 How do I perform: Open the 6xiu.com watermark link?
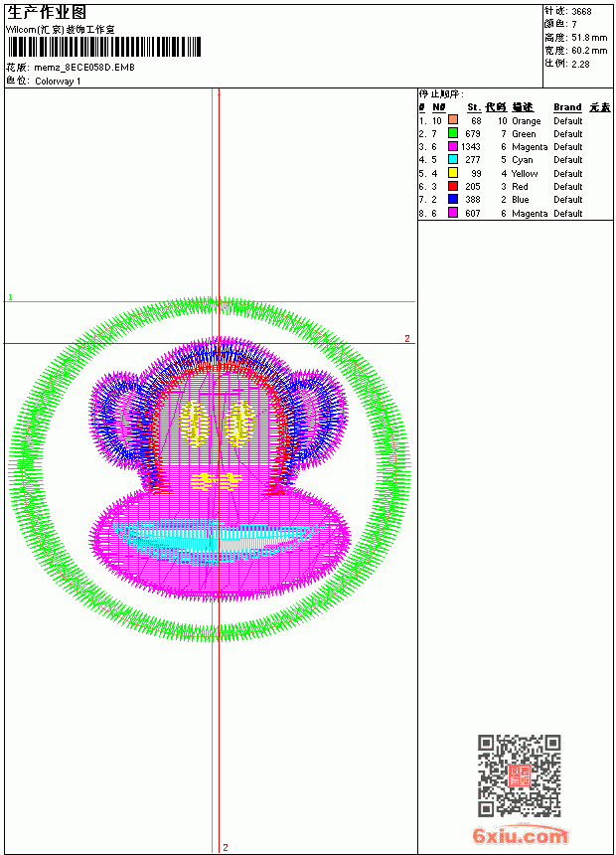[520, 835]
